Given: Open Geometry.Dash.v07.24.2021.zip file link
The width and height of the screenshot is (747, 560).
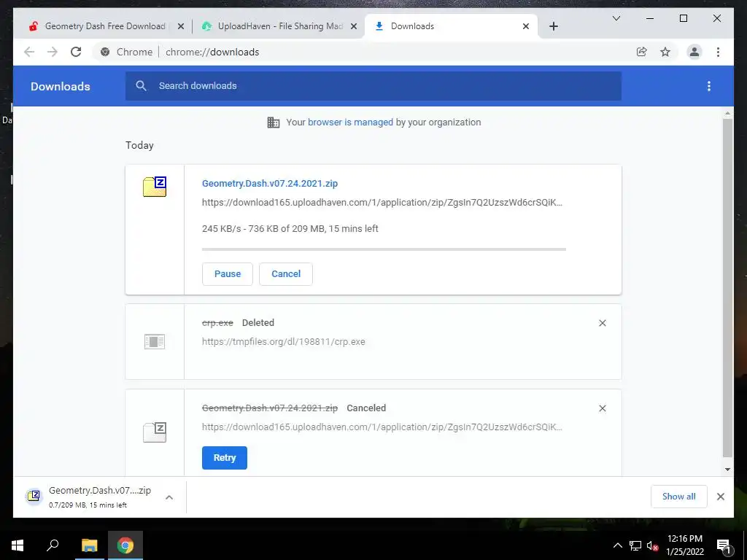Looking at the screenshot, I should [x=270, y=183].
